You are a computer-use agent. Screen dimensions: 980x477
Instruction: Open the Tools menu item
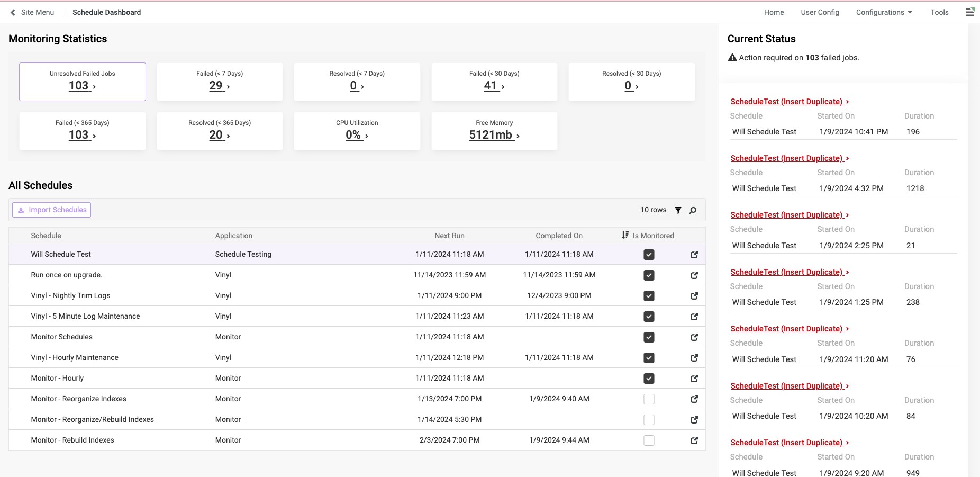click(939, 12)
